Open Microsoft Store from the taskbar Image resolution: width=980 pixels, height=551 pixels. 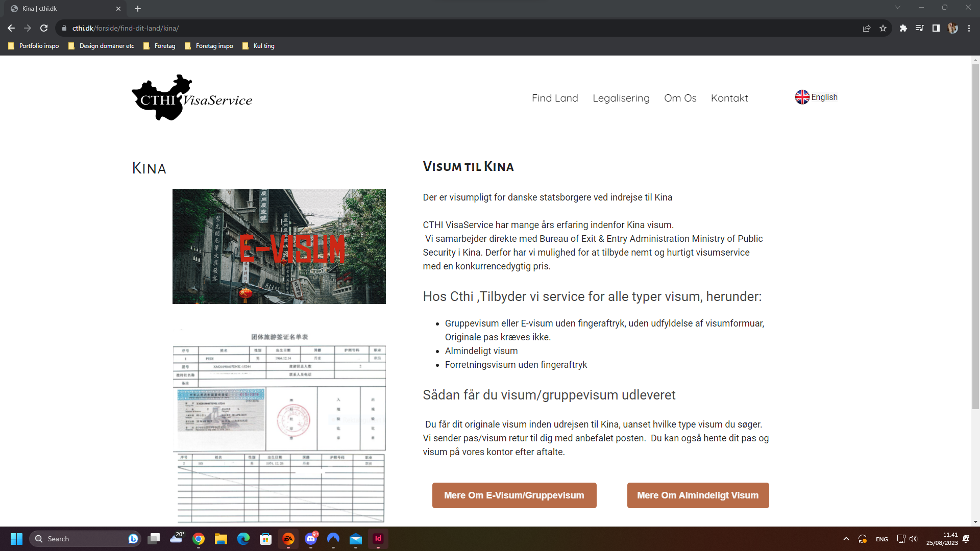pos(266,539)
